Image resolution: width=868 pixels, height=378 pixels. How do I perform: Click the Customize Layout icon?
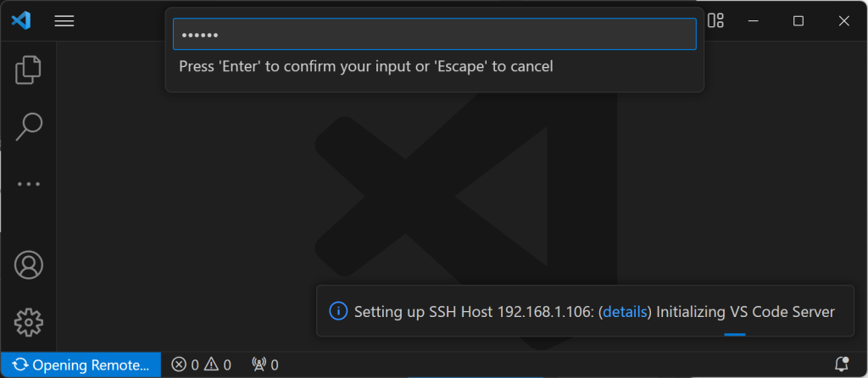(x=716, y=21)
